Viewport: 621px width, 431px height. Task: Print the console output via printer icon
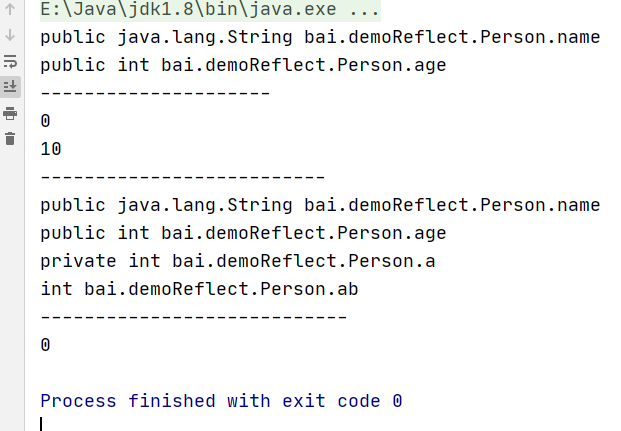(x=10, y=113)
